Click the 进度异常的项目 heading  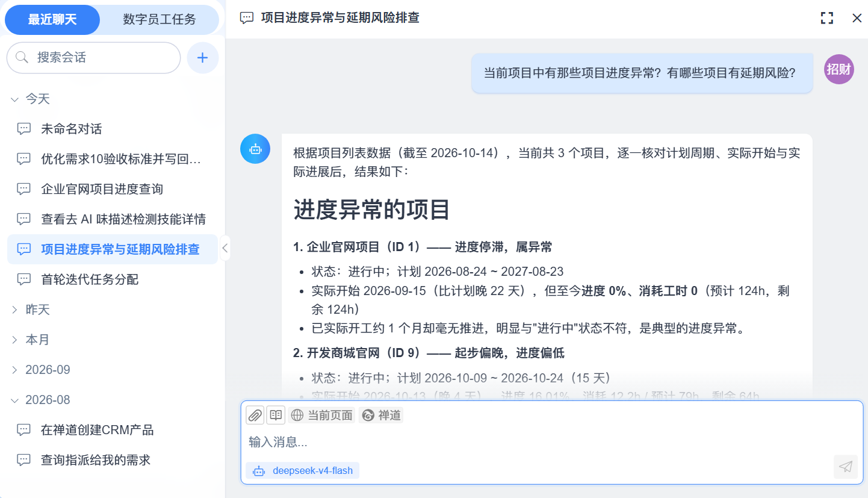pyautogui.click(x=372, y=210)
